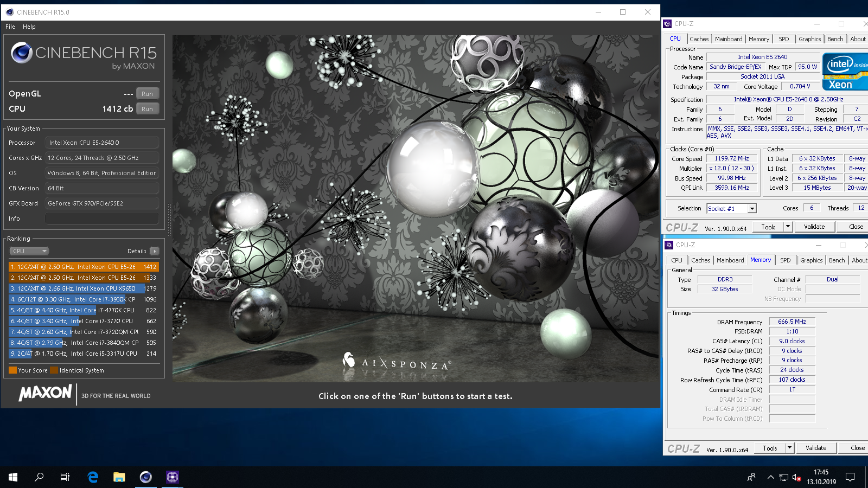Select i7-3930K ranking row

tap(83, 299)
